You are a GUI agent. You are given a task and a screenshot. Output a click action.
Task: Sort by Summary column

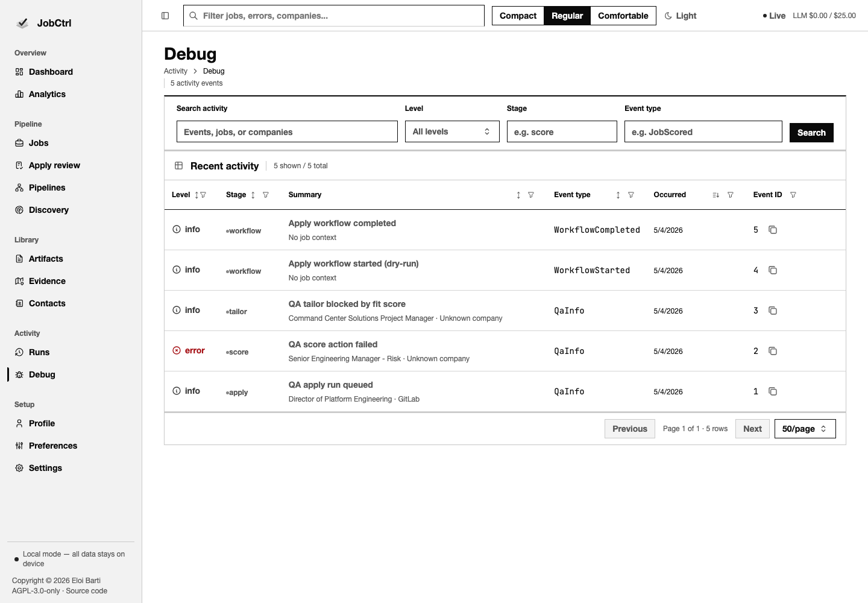click(x=518, y=195)
